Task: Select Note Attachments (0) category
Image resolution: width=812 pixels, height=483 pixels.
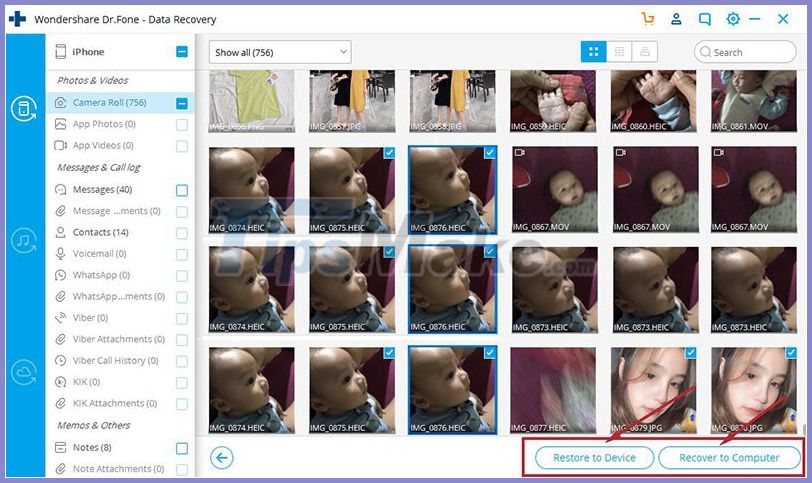Action: pyautogui.click(x=120, y=469)
